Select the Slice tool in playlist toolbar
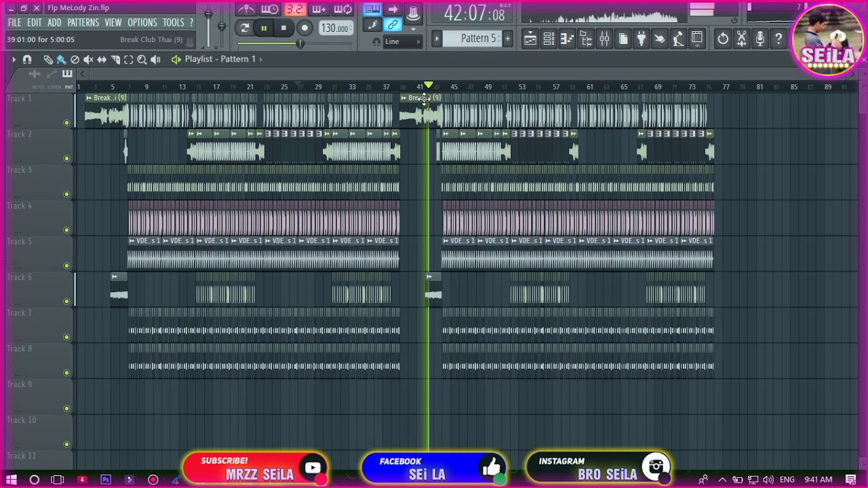Image resolution: width=868 pixels, height=488 pixels. (115, 60)
